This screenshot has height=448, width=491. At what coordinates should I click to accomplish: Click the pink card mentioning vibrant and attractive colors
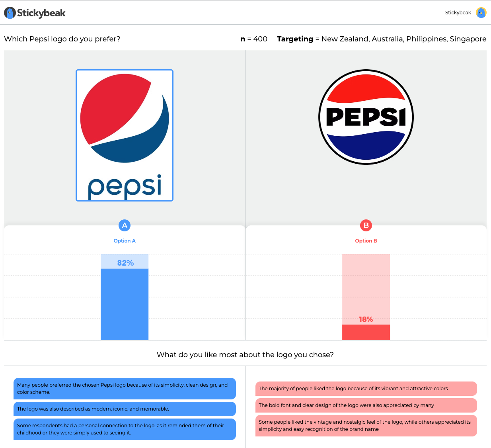(366, 389)
